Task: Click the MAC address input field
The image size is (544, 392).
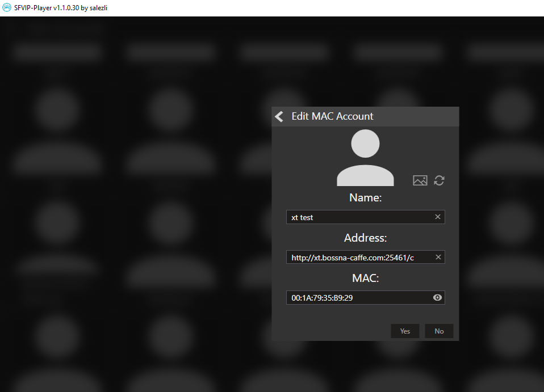Action: (x=365, y=297)
